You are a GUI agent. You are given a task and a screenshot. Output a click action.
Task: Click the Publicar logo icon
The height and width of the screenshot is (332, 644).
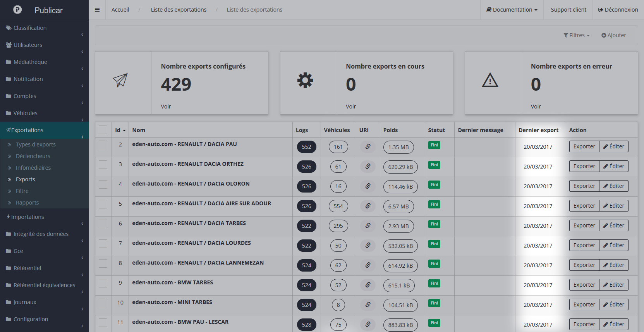pos(17,10)
